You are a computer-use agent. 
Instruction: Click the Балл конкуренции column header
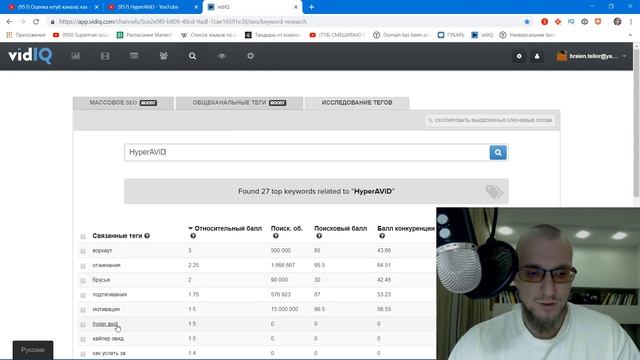[x=406, y=229]
